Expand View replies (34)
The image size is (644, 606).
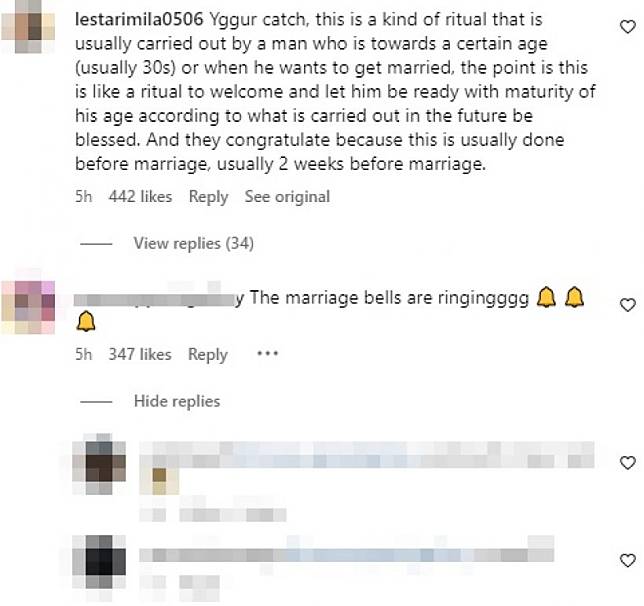click(x=193, y=243)
